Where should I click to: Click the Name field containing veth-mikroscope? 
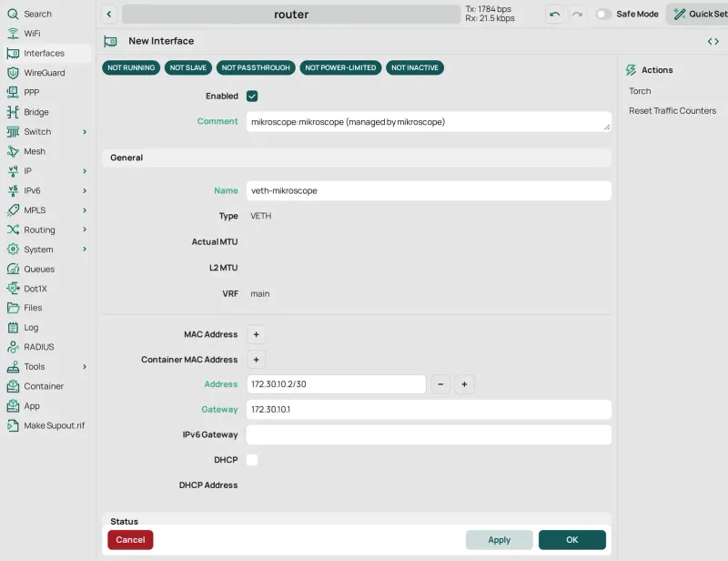(x=429, y=190)
